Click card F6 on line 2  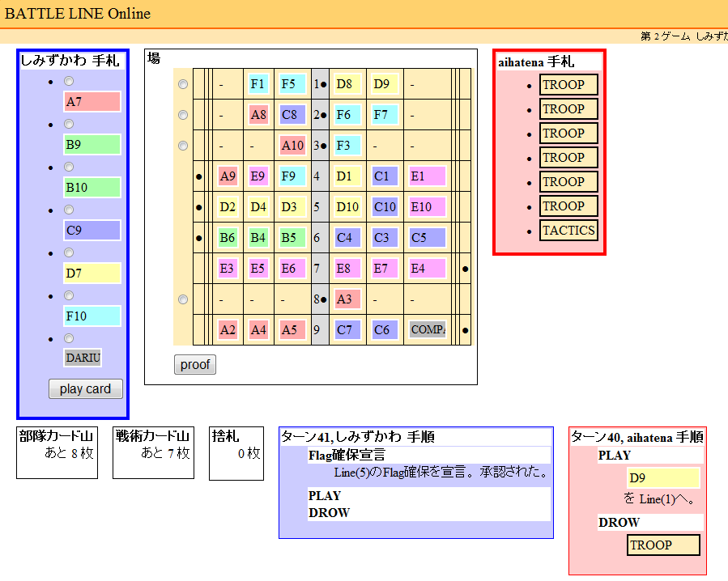coord(347,115)
